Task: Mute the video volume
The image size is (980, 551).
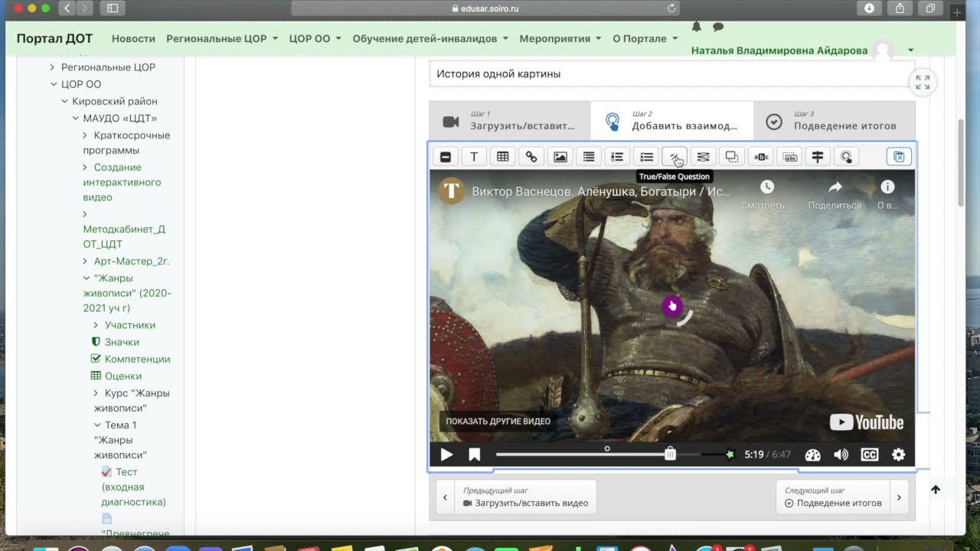Action: pyautogui.click(x=841, y=455)
